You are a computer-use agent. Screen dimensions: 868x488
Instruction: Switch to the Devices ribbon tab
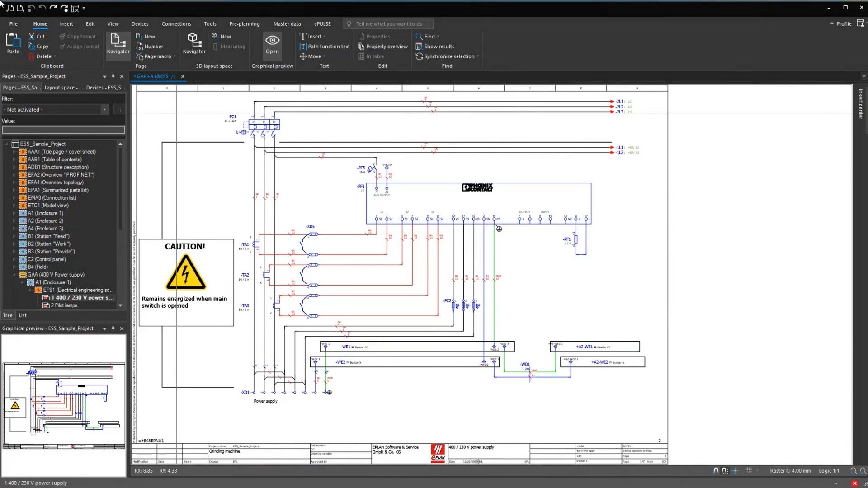point(140,23)
